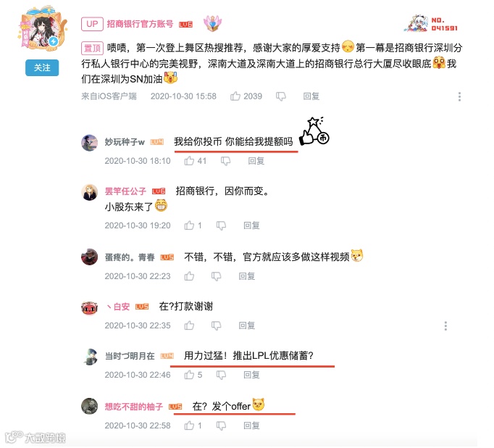This screenshot has height=448, width=494.
Task: Dislike the pinned 招商银行官方账号 comment
Action: coord(281,96)
